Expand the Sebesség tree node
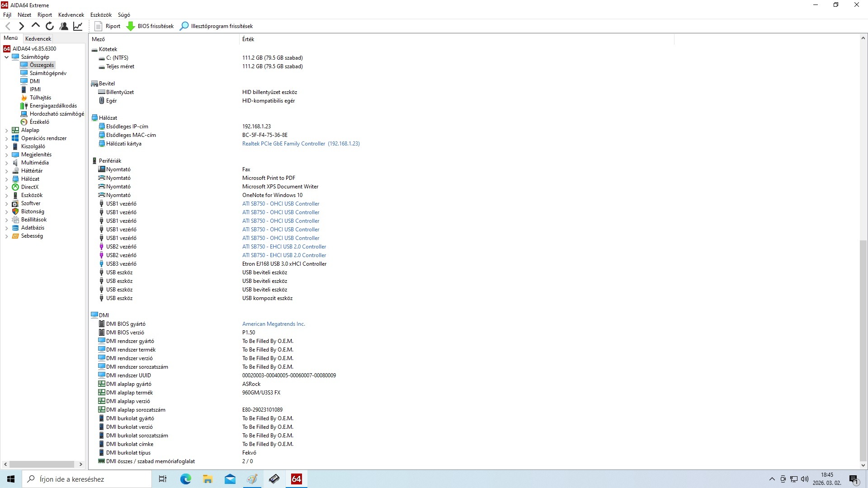868x488 pixels. (x=6, y=236)
